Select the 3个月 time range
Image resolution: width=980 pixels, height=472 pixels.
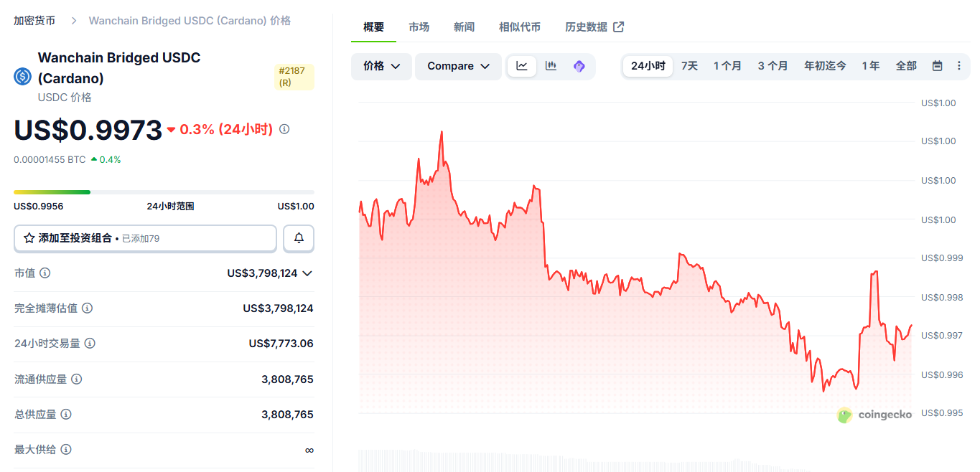773,66
